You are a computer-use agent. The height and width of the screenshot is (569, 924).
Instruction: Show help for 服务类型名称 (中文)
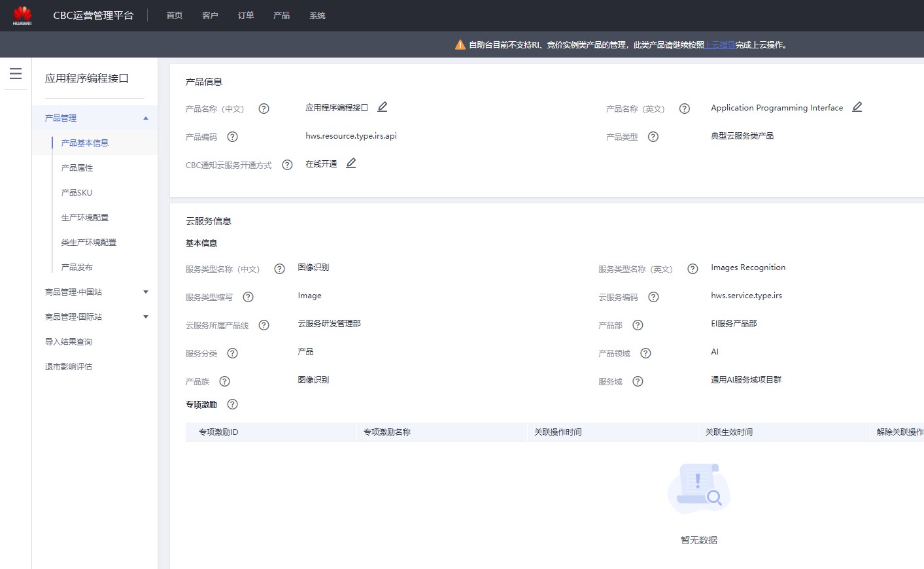point(279,269)
